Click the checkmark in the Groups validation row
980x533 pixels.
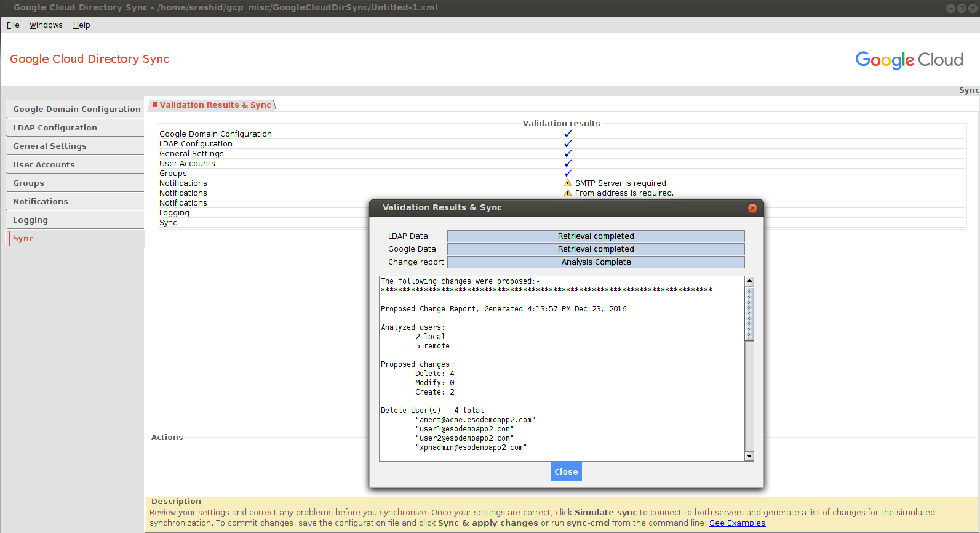coord(568,173)
